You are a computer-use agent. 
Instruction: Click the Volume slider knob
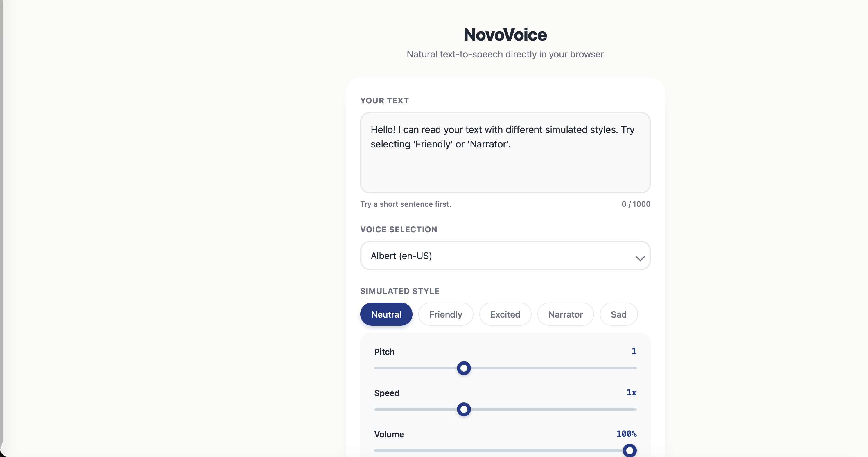coord(630,450)
